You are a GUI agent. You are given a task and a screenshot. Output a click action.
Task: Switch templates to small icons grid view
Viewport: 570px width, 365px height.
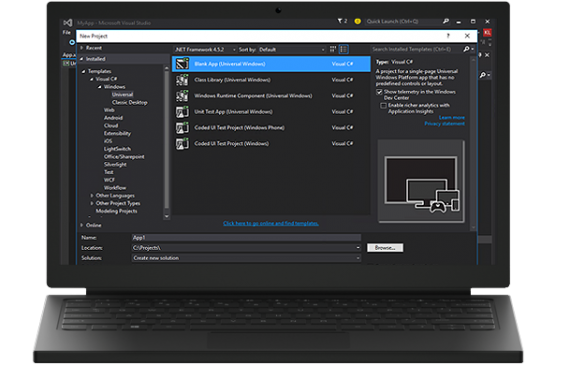(x=333, y=49)
